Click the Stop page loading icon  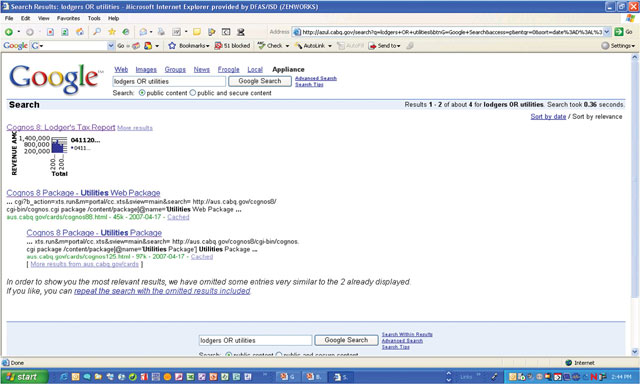point(50,32)
